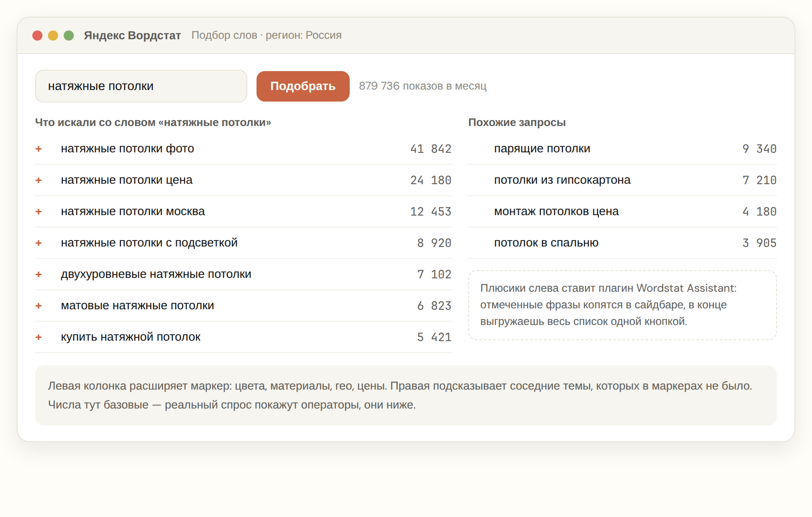812x517 pixels.
Task: Click heading «Что искали со словом»
Action: pos(153,122)
